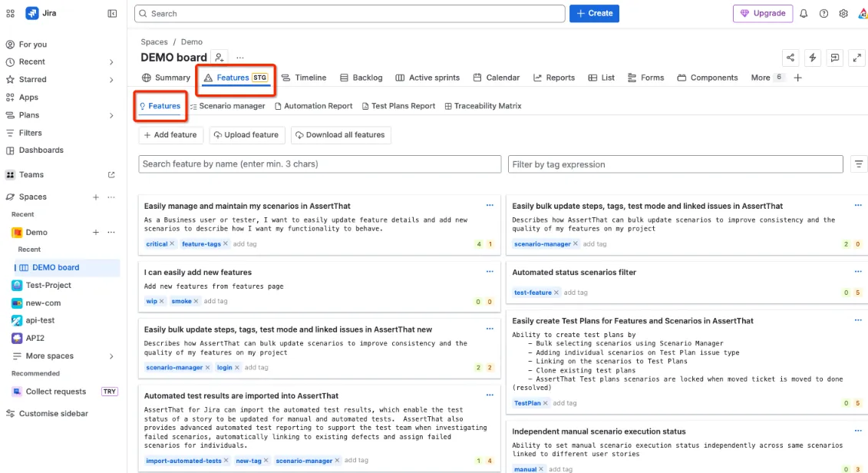The width and height of the screenshot is (868, 473).
Task: Click the Upgrade button
Action: [x=762, y=13]
